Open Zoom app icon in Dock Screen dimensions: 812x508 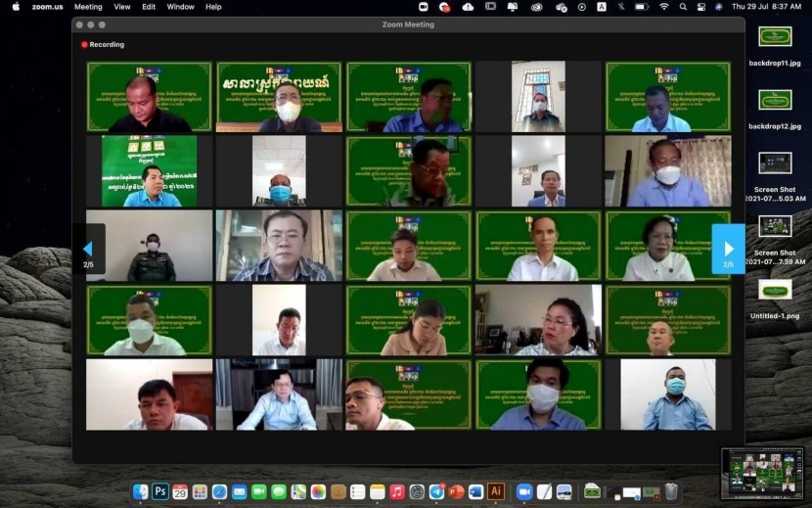(x=524, y=491)
